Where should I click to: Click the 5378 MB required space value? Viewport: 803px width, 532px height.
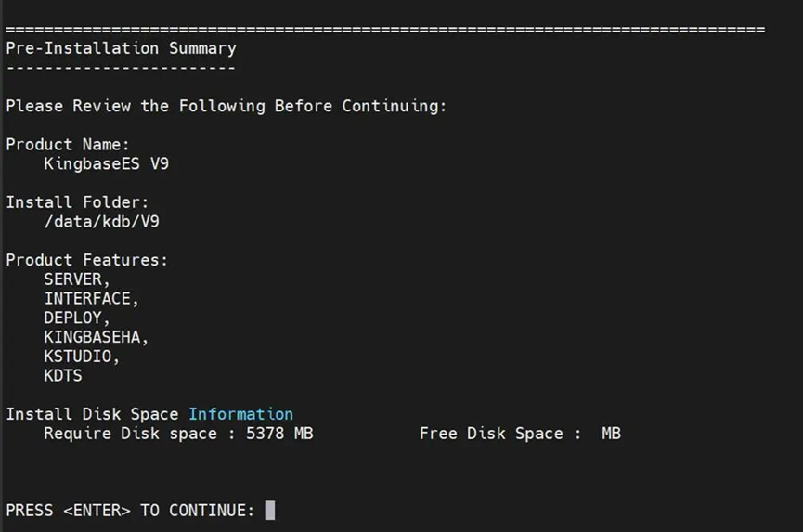coord(279,434)
